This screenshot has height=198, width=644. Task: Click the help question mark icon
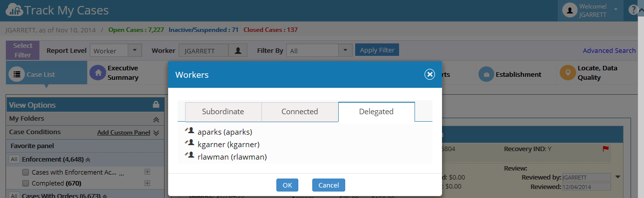coord(633,10)
